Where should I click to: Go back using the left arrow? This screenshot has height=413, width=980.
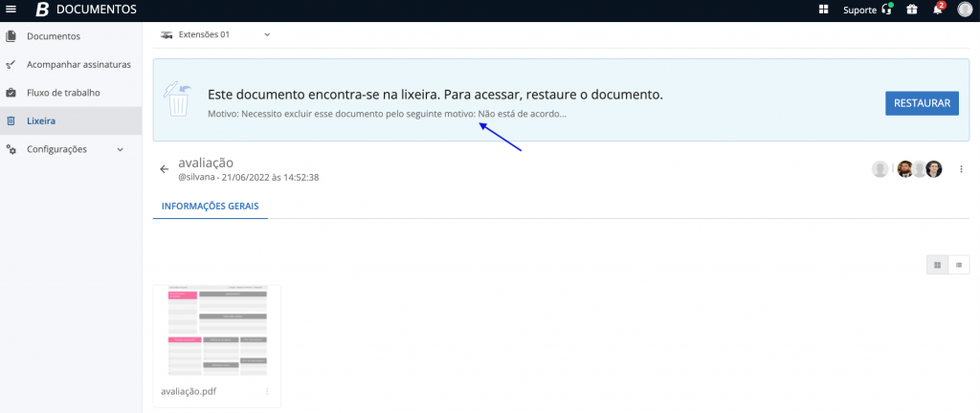click(164, 169)
